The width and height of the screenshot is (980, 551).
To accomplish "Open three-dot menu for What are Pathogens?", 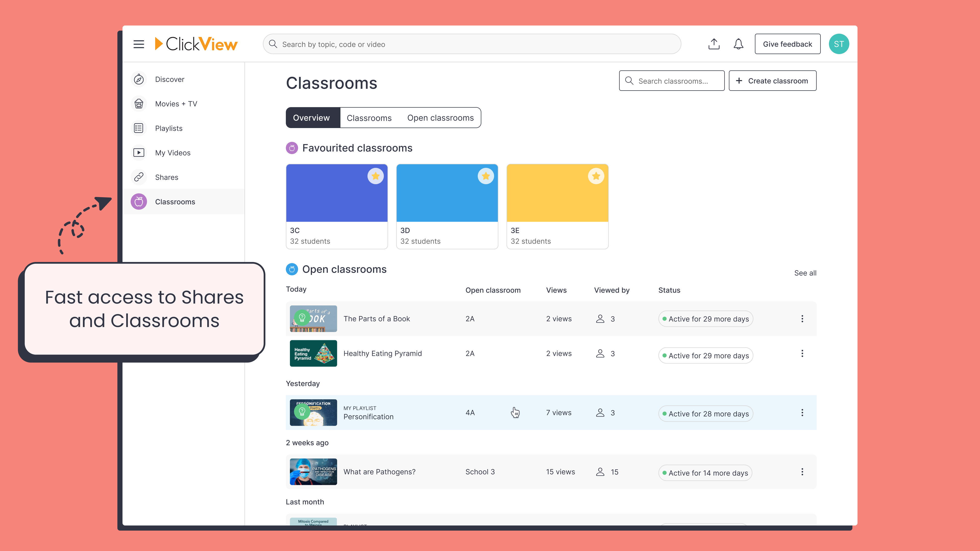I will [x=802, y=472].
